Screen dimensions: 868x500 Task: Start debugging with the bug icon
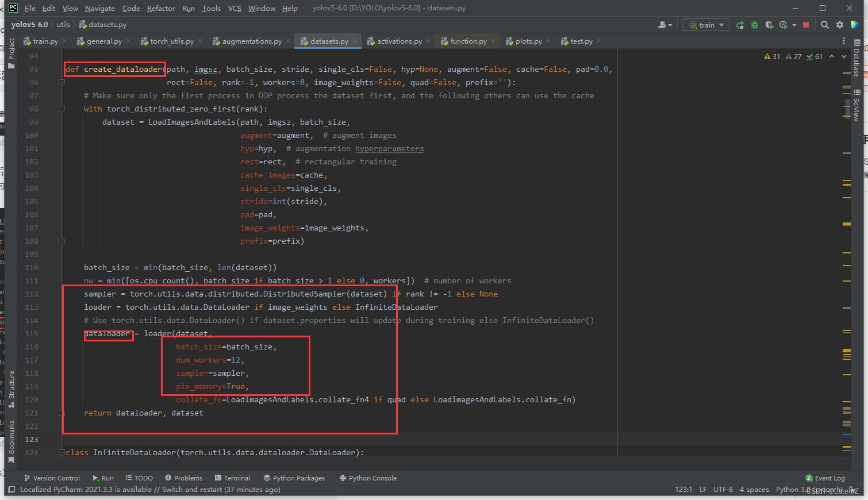(x=755, y=25)
